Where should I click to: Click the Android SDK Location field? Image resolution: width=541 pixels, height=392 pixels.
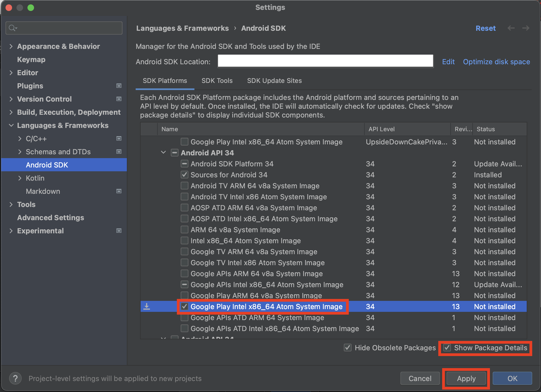coord(325,61)
